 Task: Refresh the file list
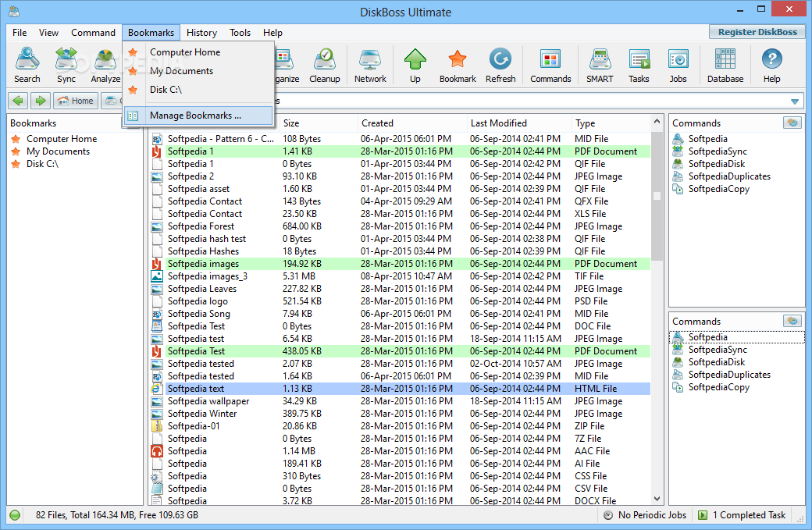click(x=500, y=66)
